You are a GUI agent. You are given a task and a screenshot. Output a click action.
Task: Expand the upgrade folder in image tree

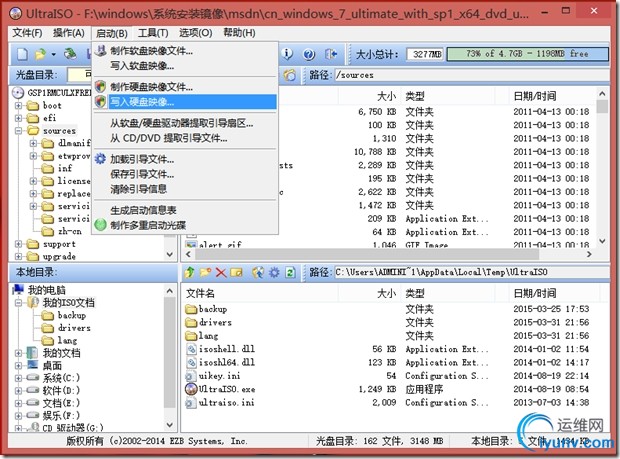[x=18, y=257]
